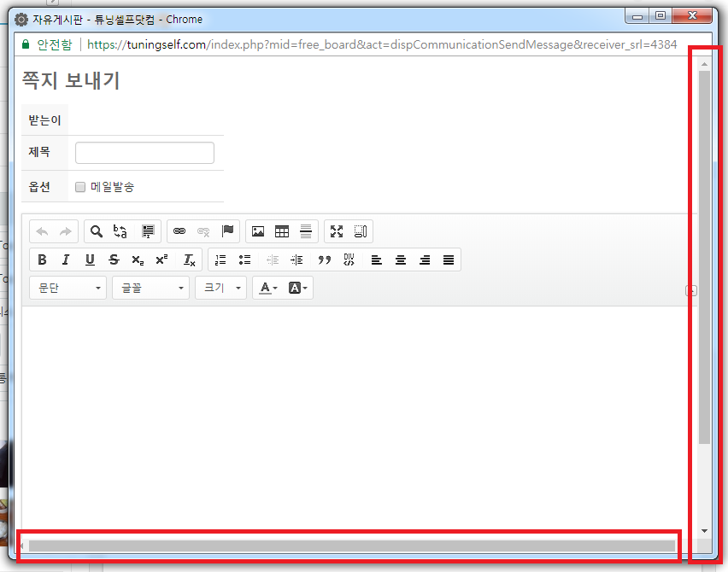The image size is (728, 572).
Task: Expand the 글꼴 font dropdown
Action: point(150,289)
